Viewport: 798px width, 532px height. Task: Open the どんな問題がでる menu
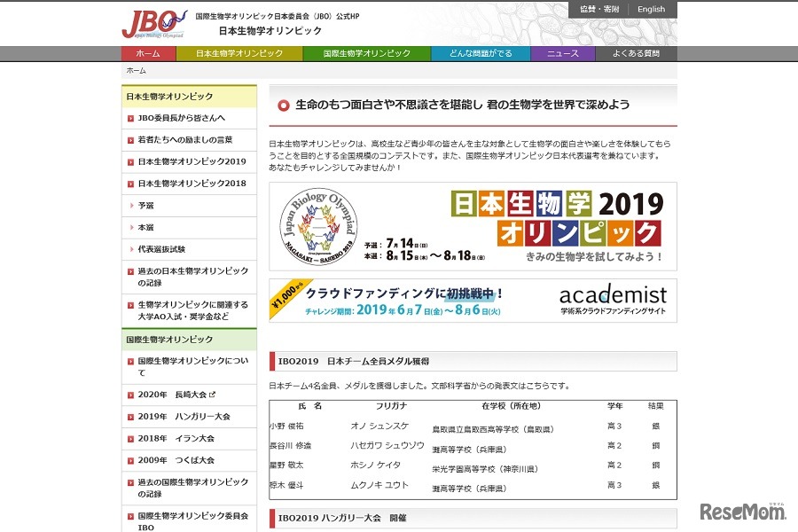(480, 52)
